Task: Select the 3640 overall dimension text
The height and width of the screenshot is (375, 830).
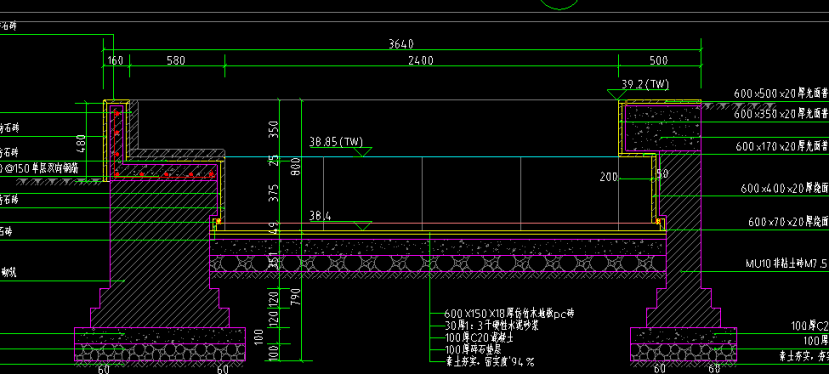Action: pyautogui.click(x=402, y=43)
